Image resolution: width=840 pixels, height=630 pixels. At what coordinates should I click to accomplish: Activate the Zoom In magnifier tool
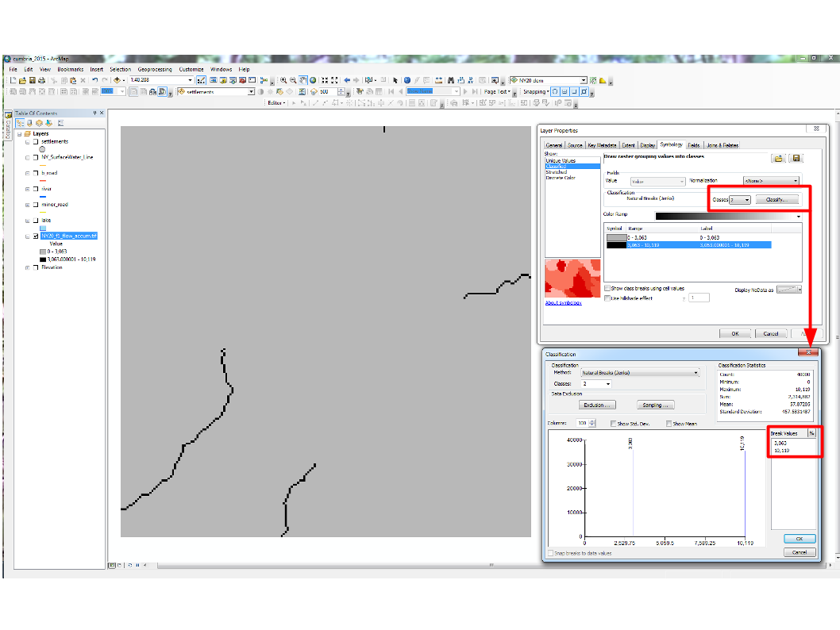coord(283,80)
